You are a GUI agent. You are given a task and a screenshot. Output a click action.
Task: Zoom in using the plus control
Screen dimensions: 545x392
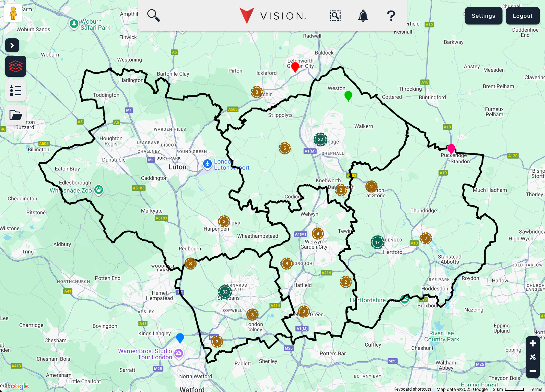pos(532,343)
